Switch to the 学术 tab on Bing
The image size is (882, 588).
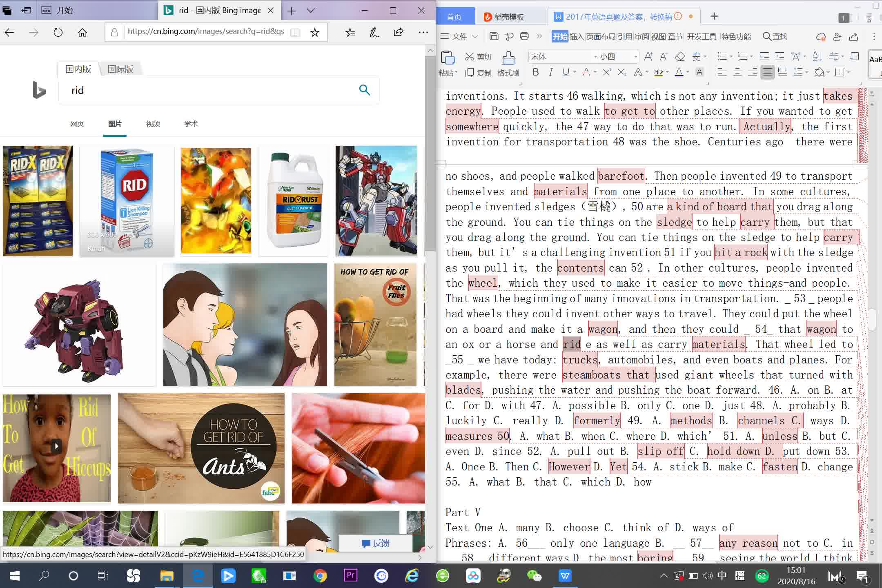pos(191,124)
